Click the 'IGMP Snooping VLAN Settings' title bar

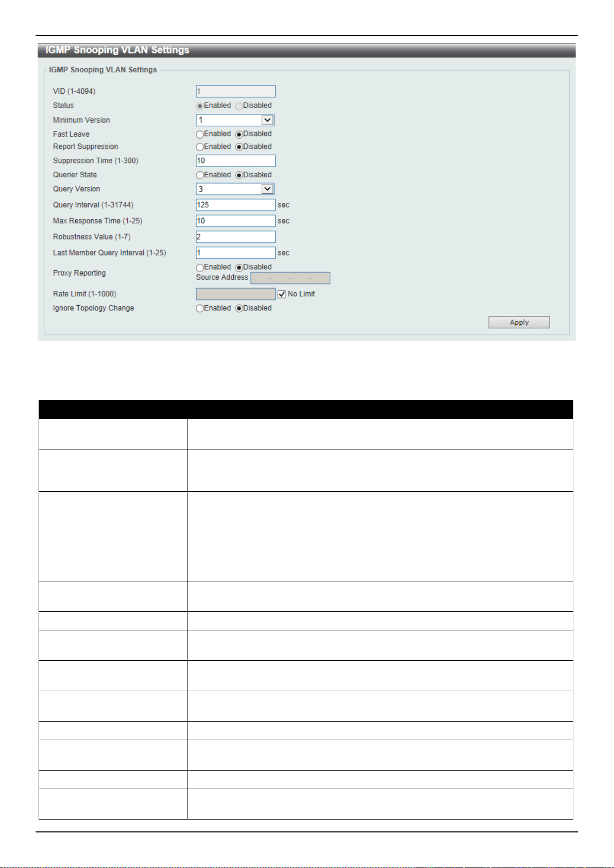pos(306,50)
